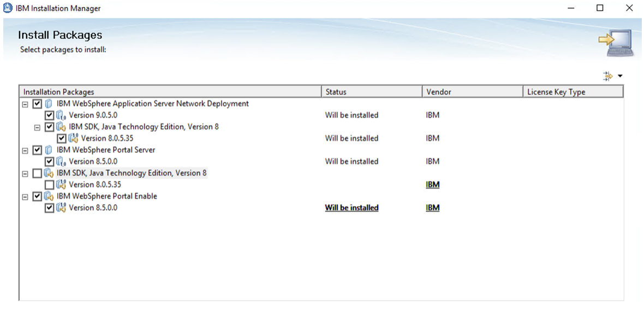Click the Version 9.0.5.0 package icon

[61, 115]
